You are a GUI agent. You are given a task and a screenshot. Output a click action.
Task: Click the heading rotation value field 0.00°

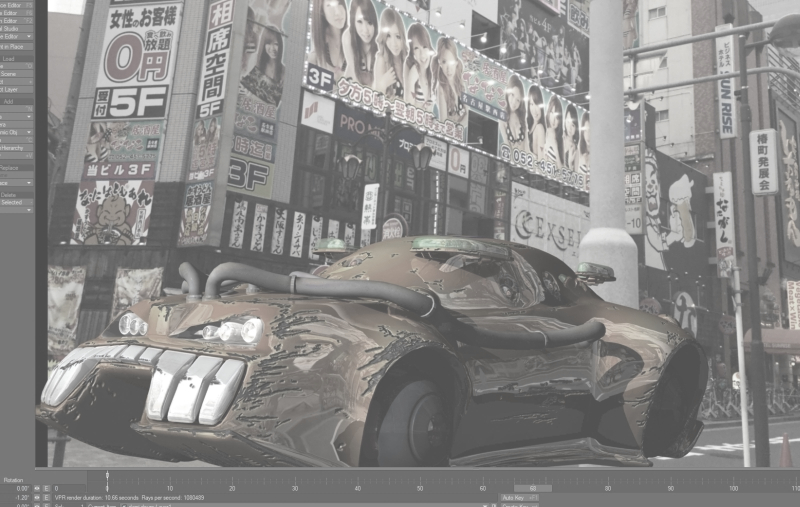tap(20, 488)
